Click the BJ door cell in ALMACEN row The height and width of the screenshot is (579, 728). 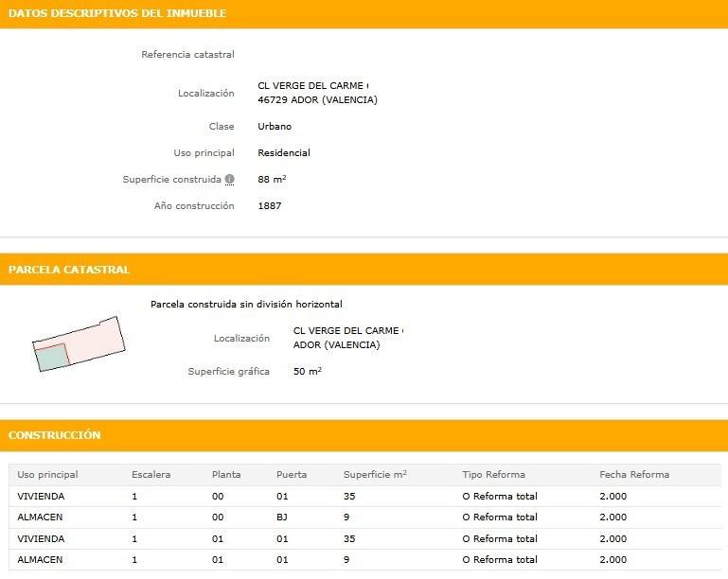(x=282, y=517)
